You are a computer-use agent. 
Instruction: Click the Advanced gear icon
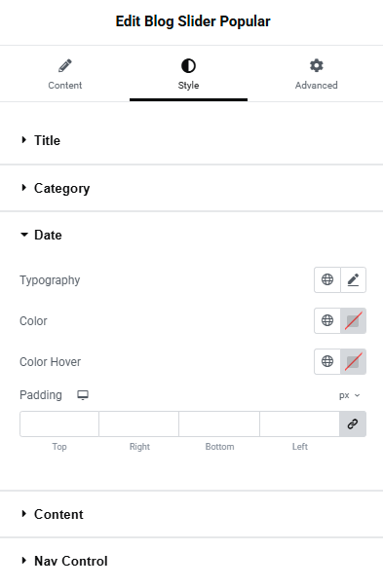[316, 65]
